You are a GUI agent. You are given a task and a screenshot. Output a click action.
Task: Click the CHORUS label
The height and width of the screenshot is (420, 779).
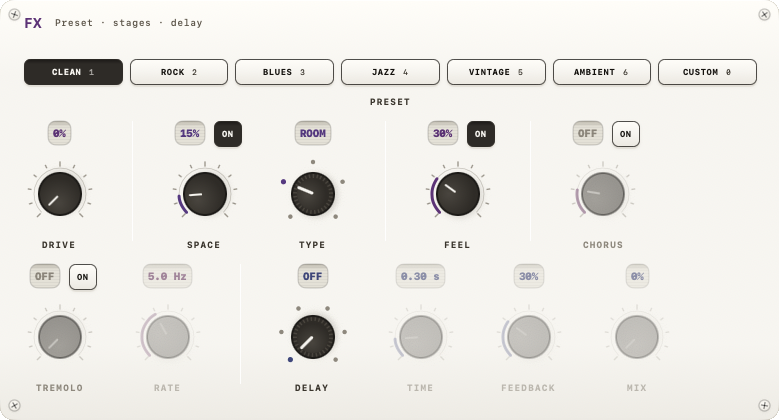(x=603, y=245)
